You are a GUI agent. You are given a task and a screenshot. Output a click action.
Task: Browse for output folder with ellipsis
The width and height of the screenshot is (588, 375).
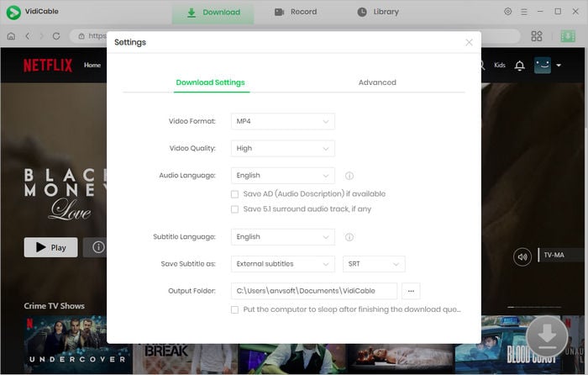coord(411,291)
